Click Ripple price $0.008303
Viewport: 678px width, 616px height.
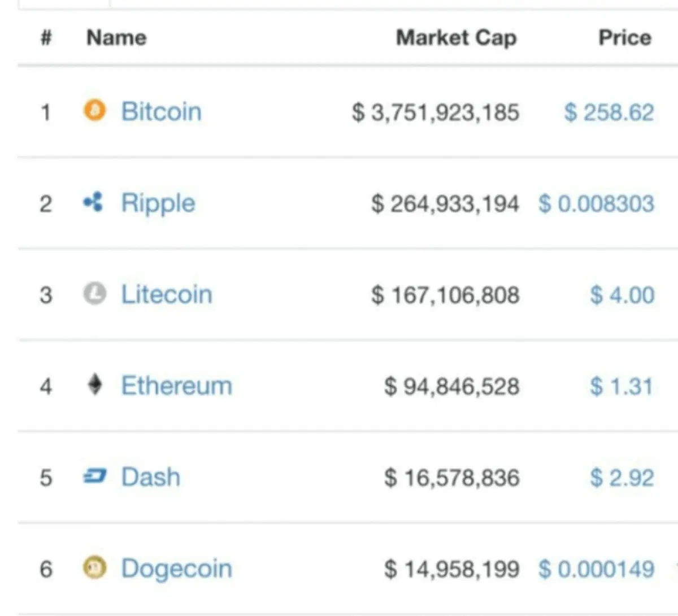[596, 203]
